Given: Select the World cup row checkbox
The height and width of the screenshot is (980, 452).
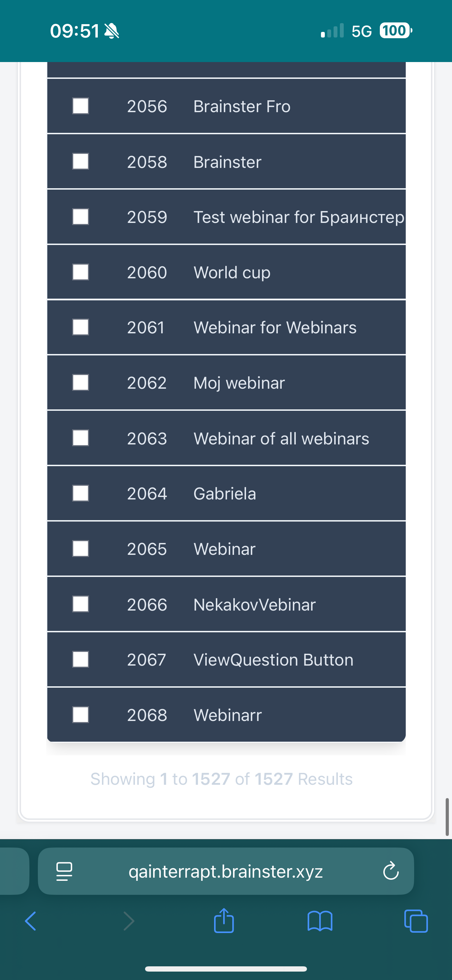Looking at the screenshot, I should 81,272.
